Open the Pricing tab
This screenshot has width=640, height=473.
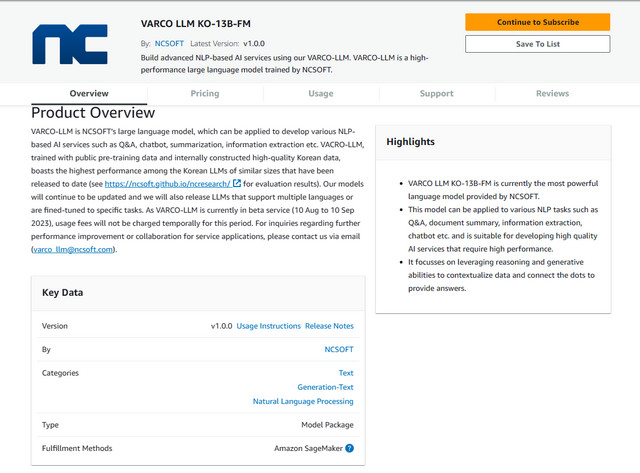click(x=205, y=93)
